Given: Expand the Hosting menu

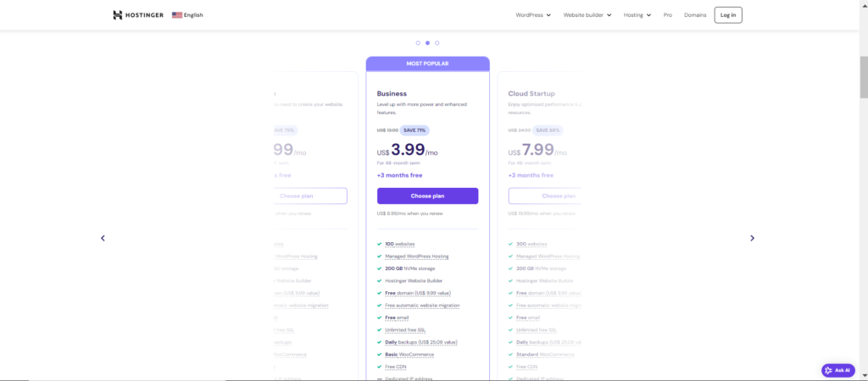Looking at the screenshot, I should [x=637, y=15].
